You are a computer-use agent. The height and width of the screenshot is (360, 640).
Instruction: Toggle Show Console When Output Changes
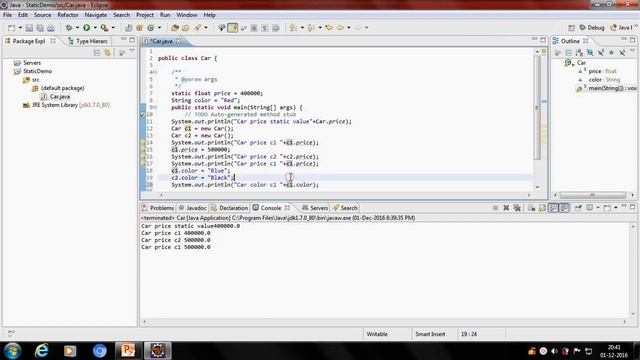553,208
